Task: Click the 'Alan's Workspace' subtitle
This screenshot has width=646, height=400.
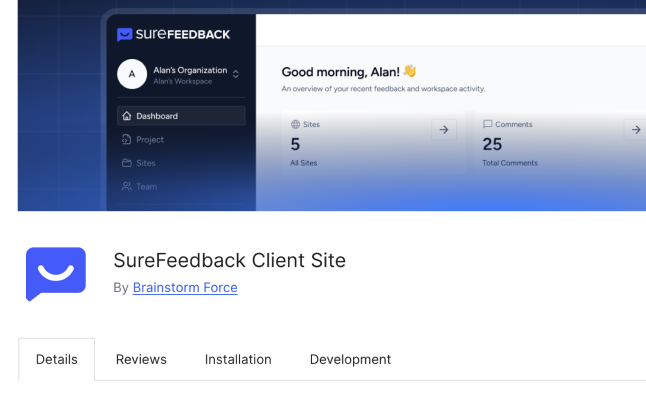Action: point(183,82)
